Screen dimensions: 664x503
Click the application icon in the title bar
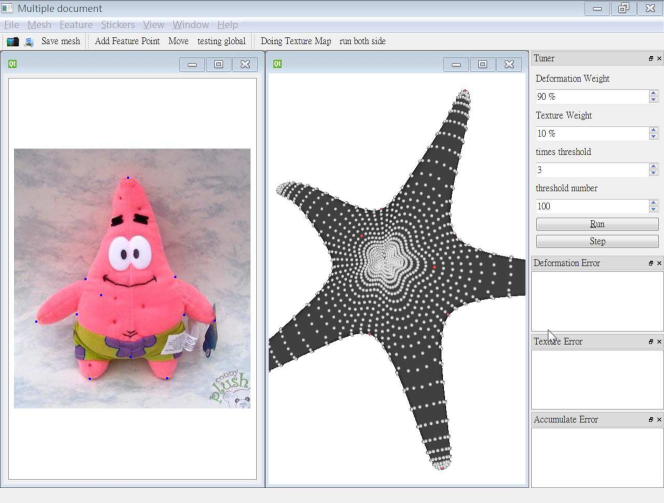point(7,8)
